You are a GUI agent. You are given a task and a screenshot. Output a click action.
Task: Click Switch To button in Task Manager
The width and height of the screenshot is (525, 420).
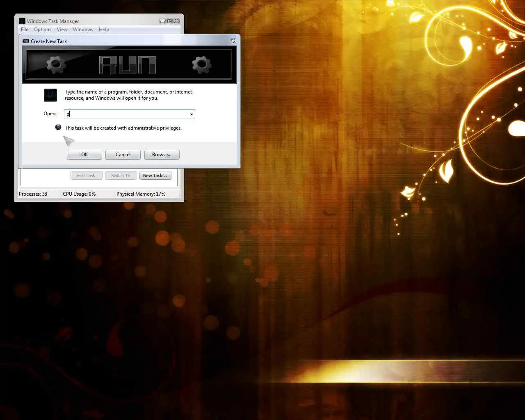121,176
